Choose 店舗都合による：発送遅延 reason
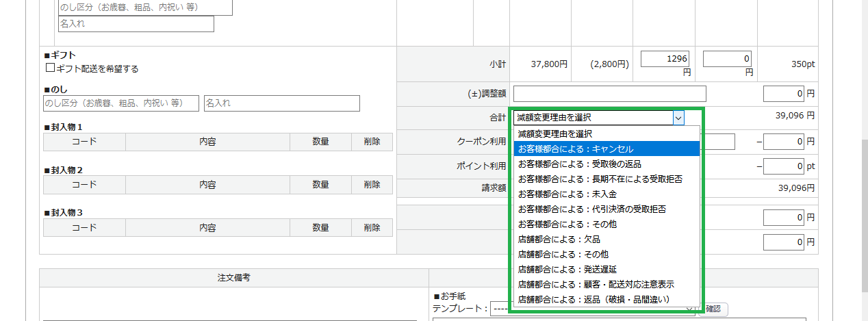868x321 pixels. (x=606, y=269)
